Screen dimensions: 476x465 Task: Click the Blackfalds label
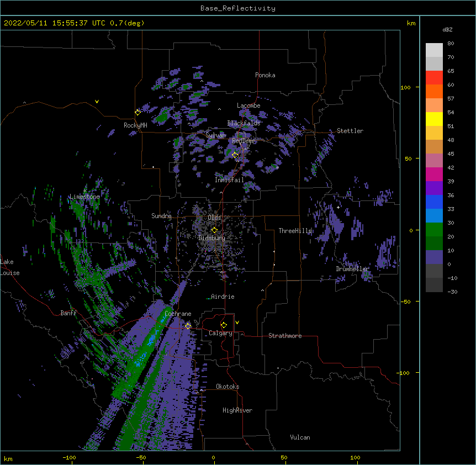tap(244, 123)
